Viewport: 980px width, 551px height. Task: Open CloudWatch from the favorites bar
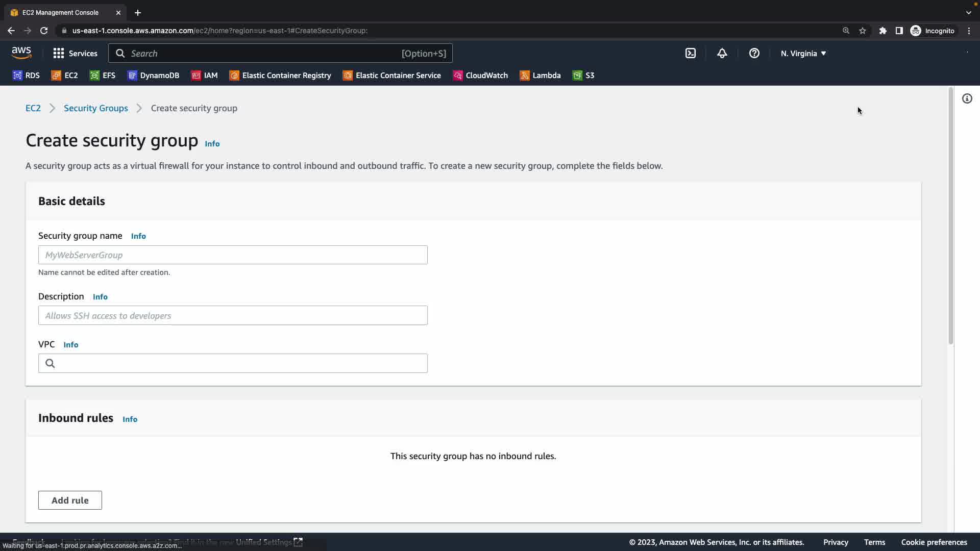480,76
